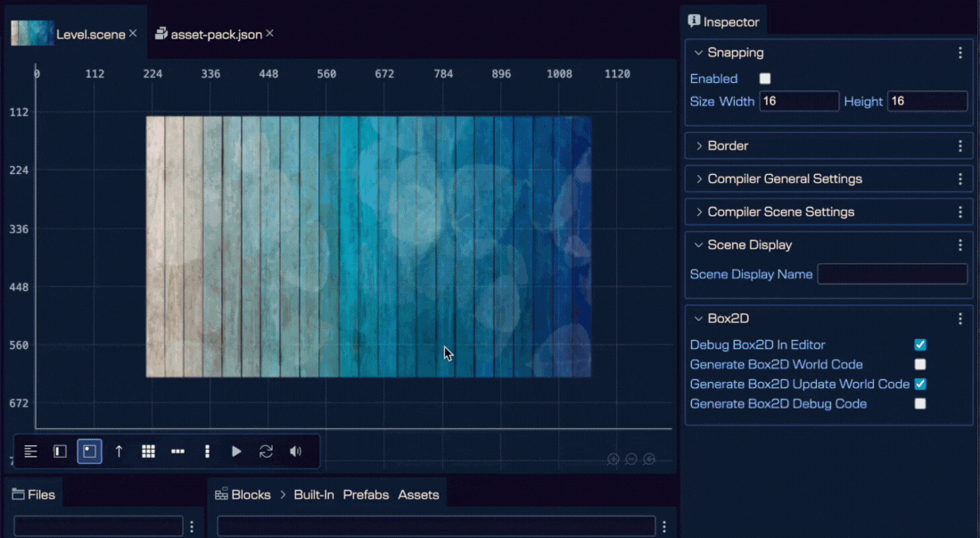Click the snapping Height input field
Viewport: 980px width, 538px height.
click(x=926, y=102)
